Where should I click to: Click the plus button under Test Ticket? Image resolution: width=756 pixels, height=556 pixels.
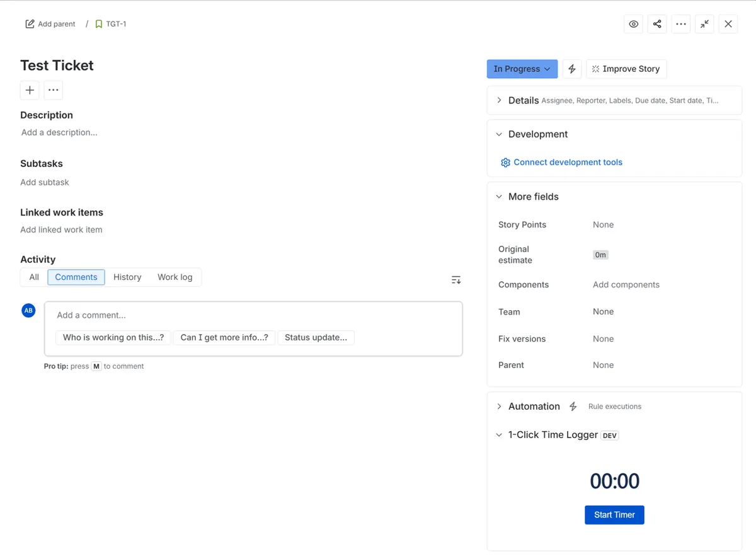click(x=30, y=90)
